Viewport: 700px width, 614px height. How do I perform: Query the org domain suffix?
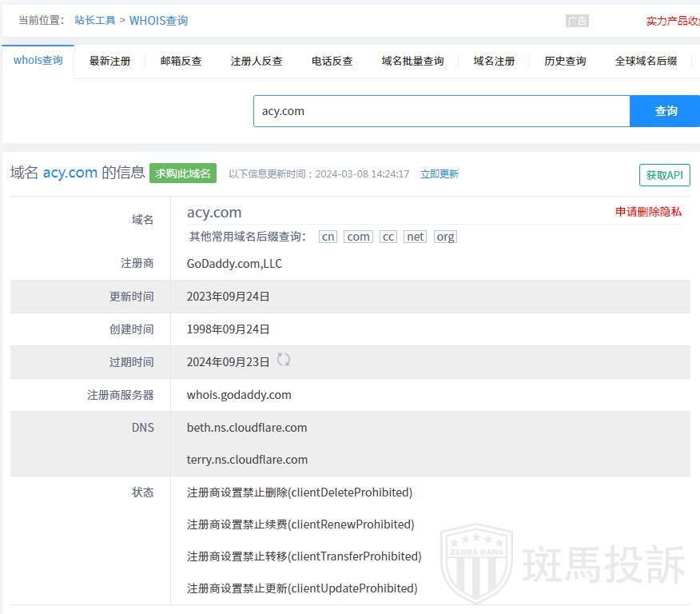pyautogui.click(x=445, y=237)
